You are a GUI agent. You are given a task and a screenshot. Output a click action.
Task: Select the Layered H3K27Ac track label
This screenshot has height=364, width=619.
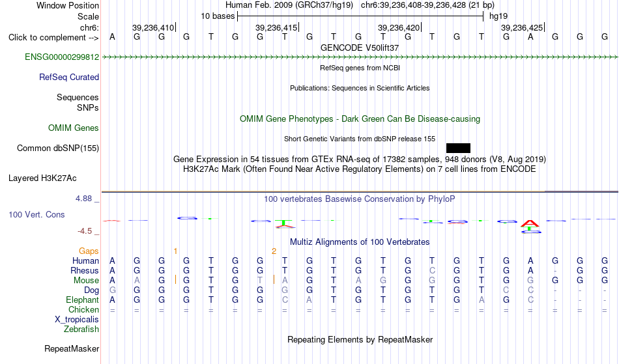42,178
